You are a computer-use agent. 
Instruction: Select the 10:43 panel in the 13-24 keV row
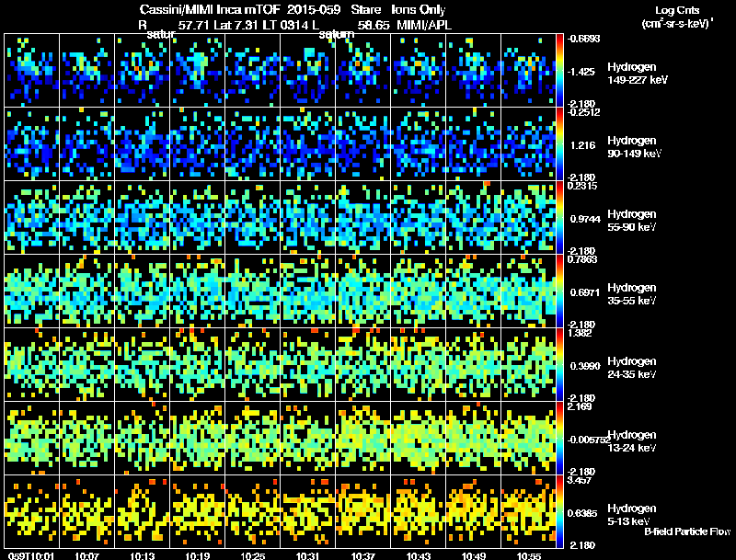419,438
